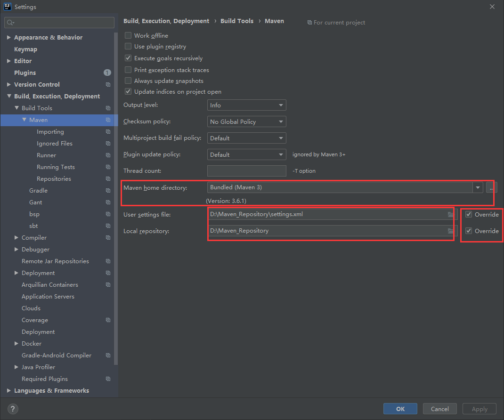Browse folder icon in User settings file field

451,214
